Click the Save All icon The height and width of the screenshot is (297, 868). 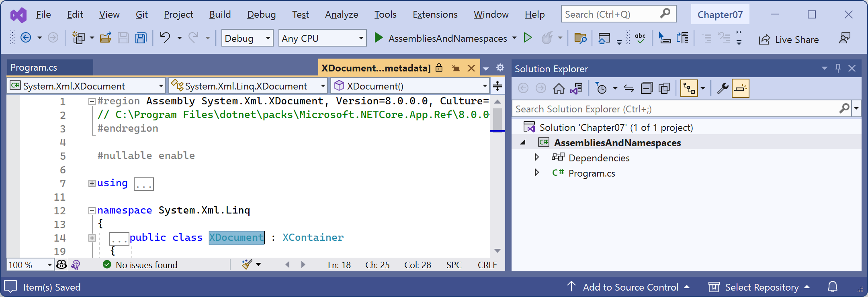point(141,38)
